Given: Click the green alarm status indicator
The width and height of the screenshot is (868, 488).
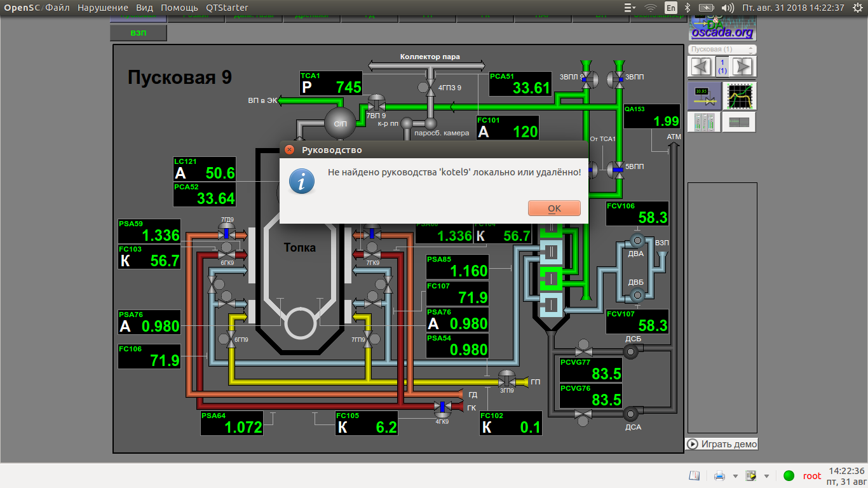Looking at the screenshot, I should (789, 476).
